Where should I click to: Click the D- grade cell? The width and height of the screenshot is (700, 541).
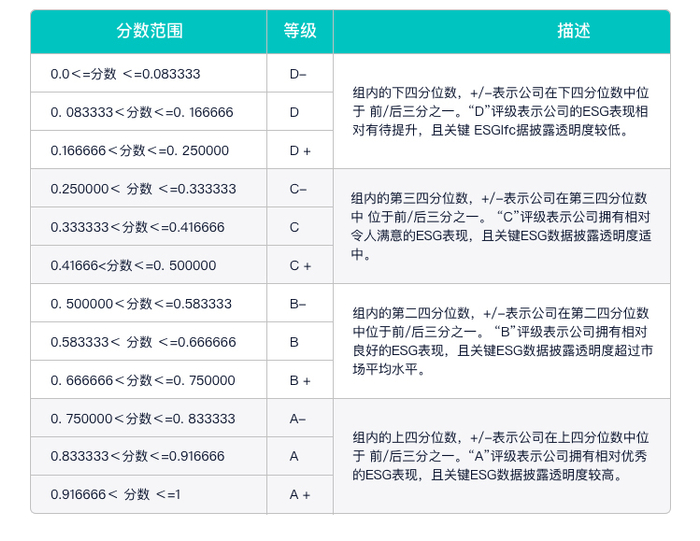pyautogui.click(x=300, y=74)
